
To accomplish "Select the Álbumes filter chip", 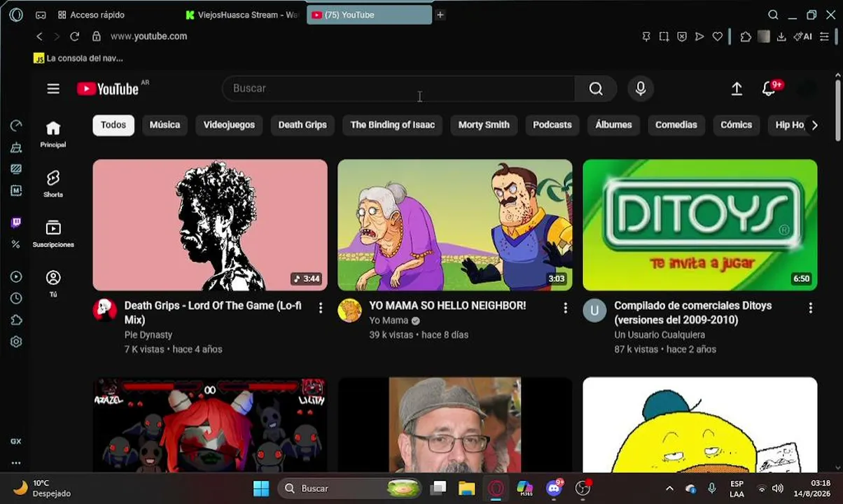I will point(613,125).
